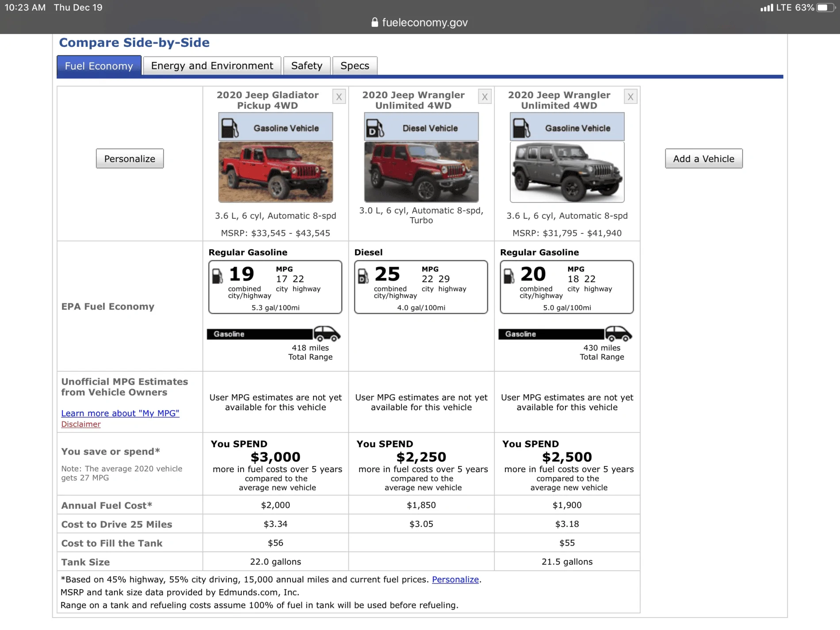This screenshot has height=630, width=840.
Task: Click the 2020 Jeep Gladiator Pickup 4WD title
Action: [267, 100]
